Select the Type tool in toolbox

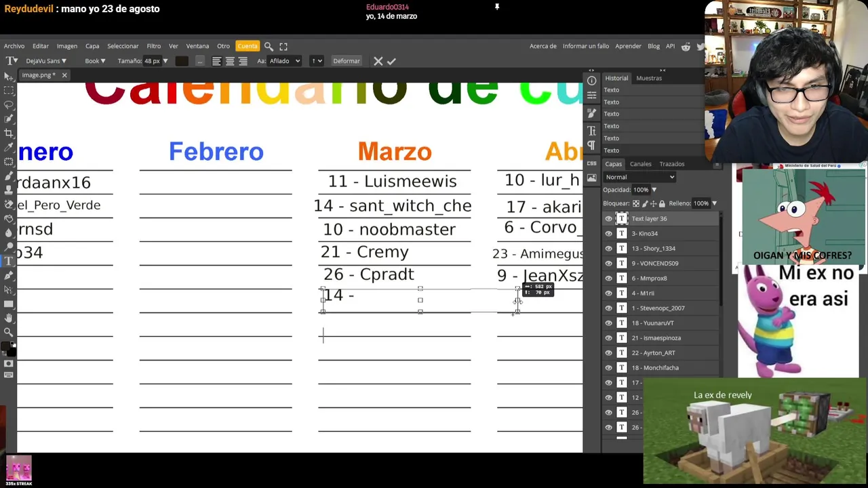coord(8,261)
